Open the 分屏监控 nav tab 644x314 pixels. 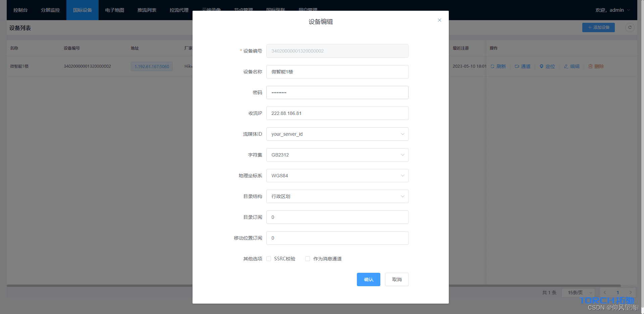point(50,10)
